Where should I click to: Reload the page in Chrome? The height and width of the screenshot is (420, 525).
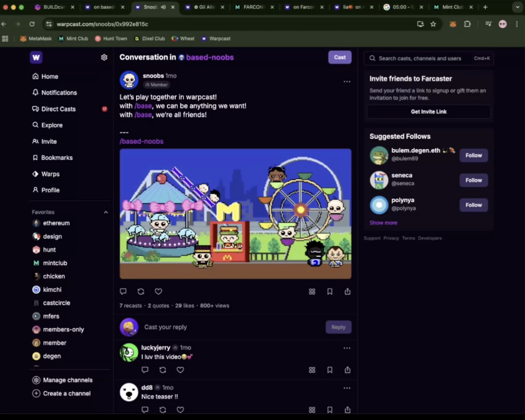pos(32,24)
